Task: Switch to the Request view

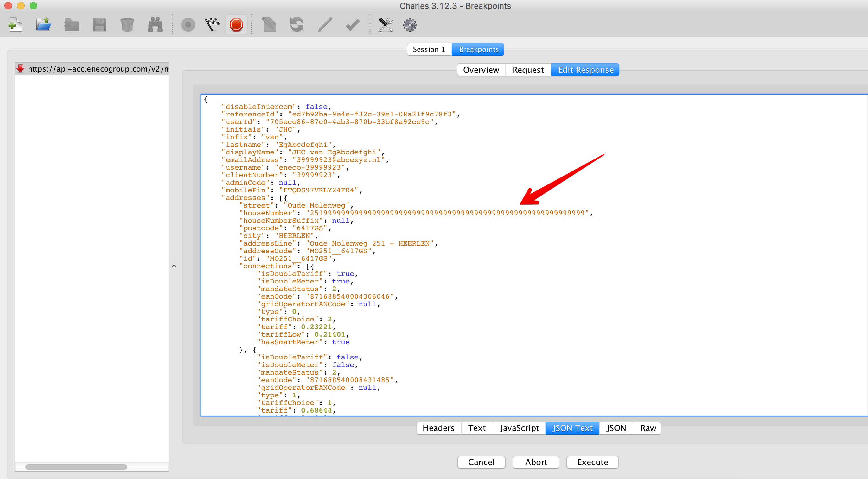Action: pos(528,70)
